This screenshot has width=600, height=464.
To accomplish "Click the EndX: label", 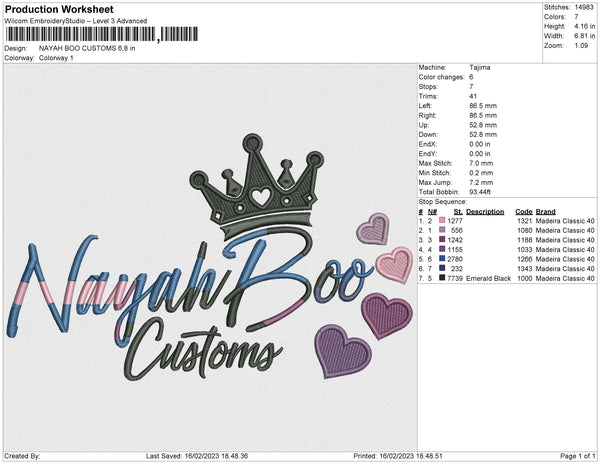I will [427, 144].
